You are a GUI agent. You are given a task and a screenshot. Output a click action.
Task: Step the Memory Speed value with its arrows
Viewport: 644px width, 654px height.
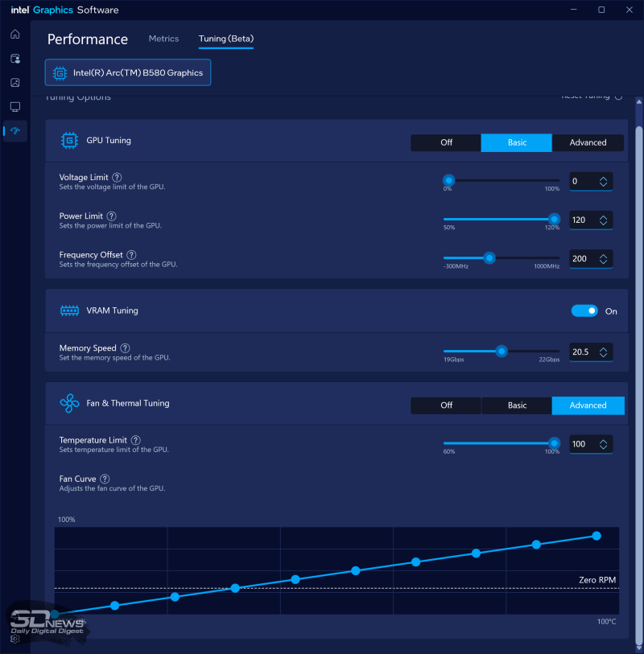coord(603,352)
